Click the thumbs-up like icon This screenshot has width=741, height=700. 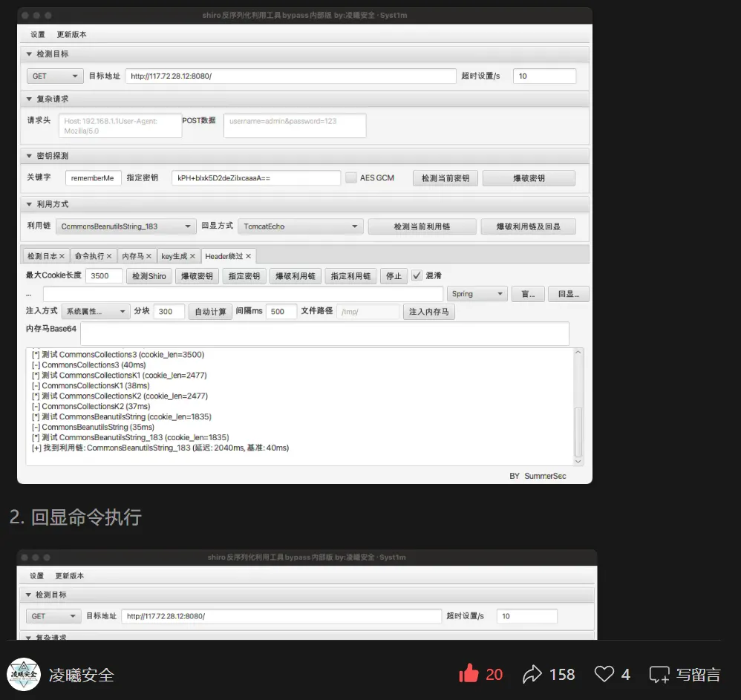[469, 673]
